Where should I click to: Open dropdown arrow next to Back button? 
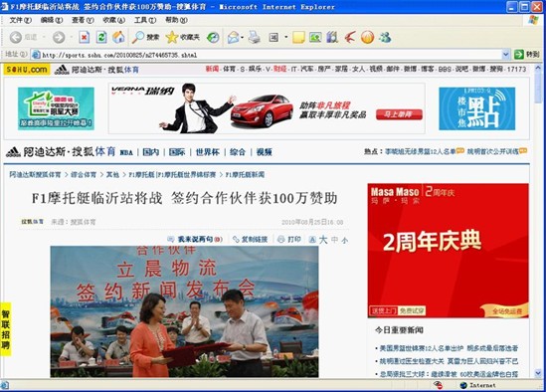point(44,37)
